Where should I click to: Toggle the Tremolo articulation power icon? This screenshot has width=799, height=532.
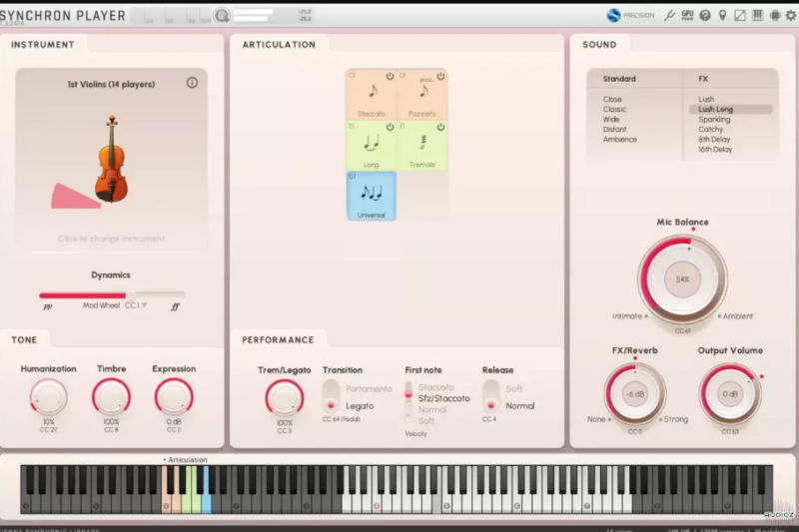440,127
